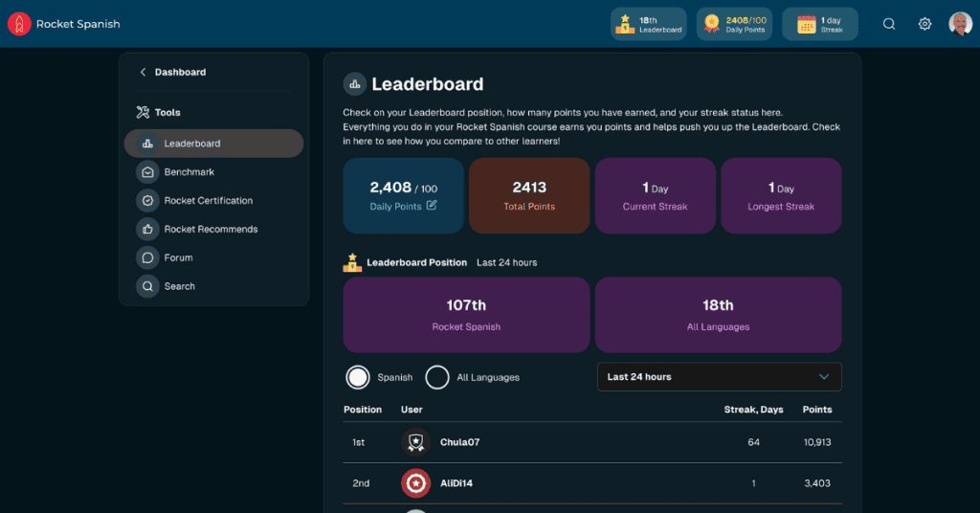Click the 10,913 points value
Screen dimensions: 980x513
pos(817,442)
